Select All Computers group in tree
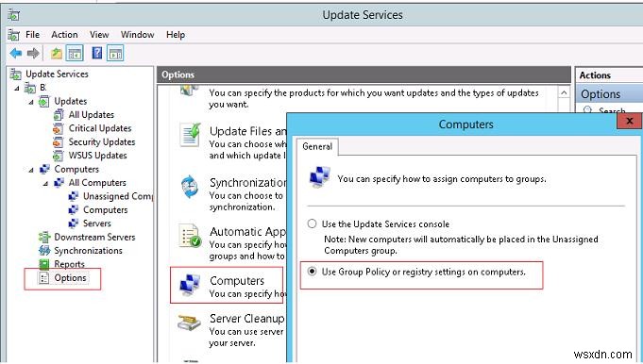This screenshot has height=364, width=643. click(x=97, y=183)
